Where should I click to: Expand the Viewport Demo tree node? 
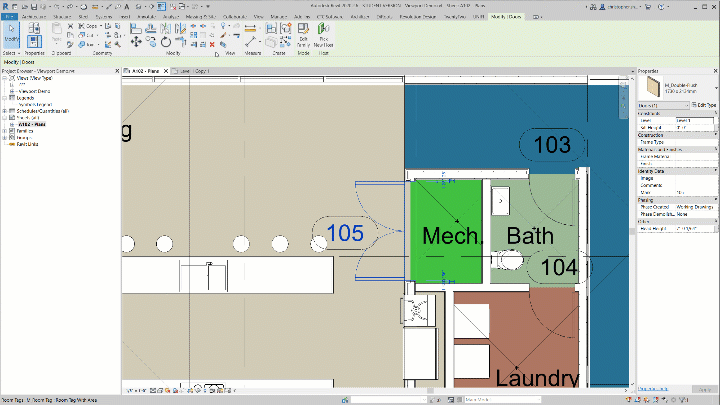coord(12,91)
